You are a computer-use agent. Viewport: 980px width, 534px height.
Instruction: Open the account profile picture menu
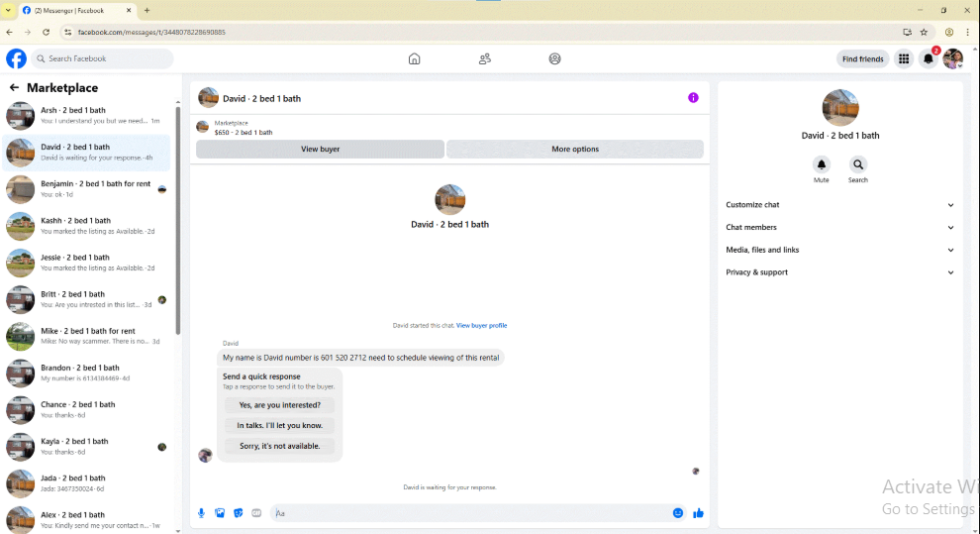click(952, 58)
